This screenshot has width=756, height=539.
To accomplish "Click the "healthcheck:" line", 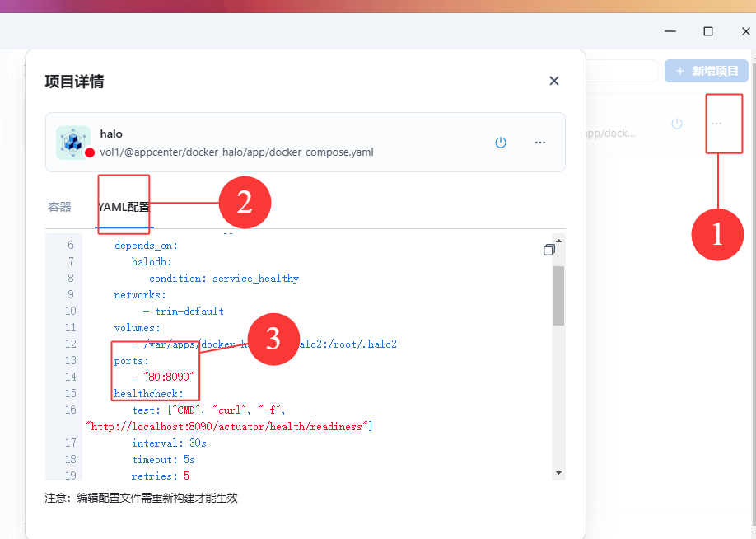I will tap(148, 394).
